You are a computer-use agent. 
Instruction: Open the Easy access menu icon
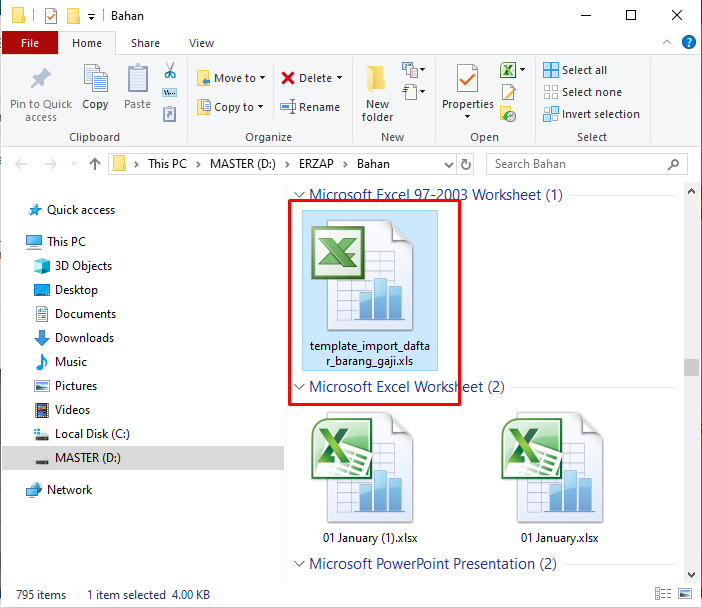[x=413, y=92]
